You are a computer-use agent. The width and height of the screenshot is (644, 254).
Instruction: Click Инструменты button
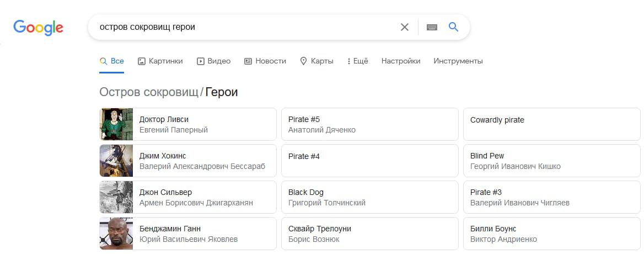[x=458, y=61]
